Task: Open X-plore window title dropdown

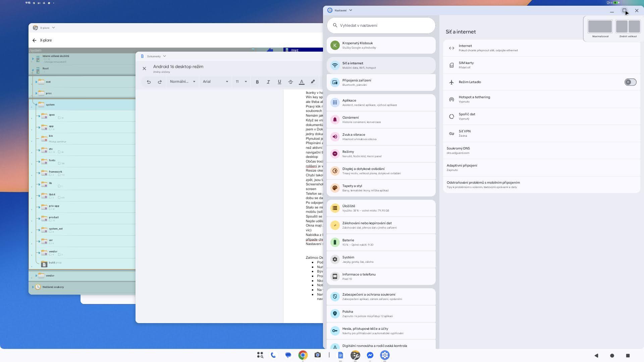Action: (53, 28)
